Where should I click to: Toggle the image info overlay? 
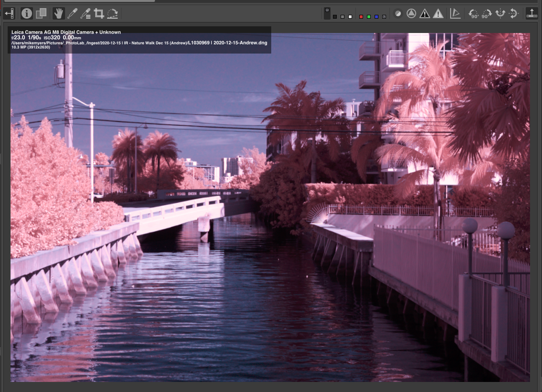(27, 13)
